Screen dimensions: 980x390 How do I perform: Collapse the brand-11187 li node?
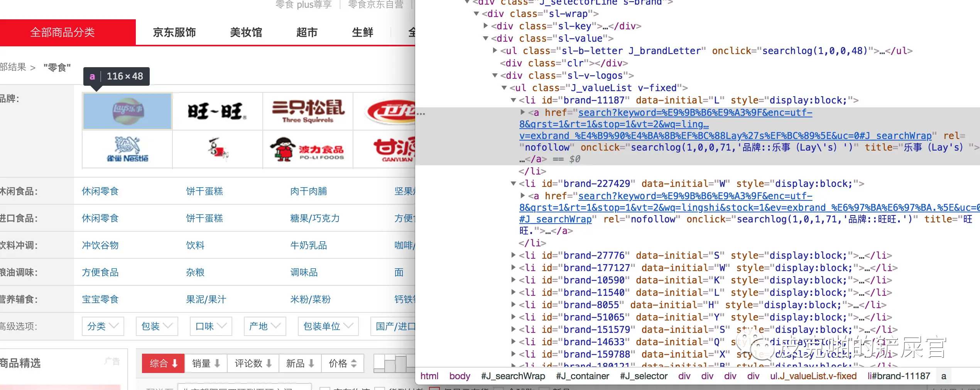[514, 100]
